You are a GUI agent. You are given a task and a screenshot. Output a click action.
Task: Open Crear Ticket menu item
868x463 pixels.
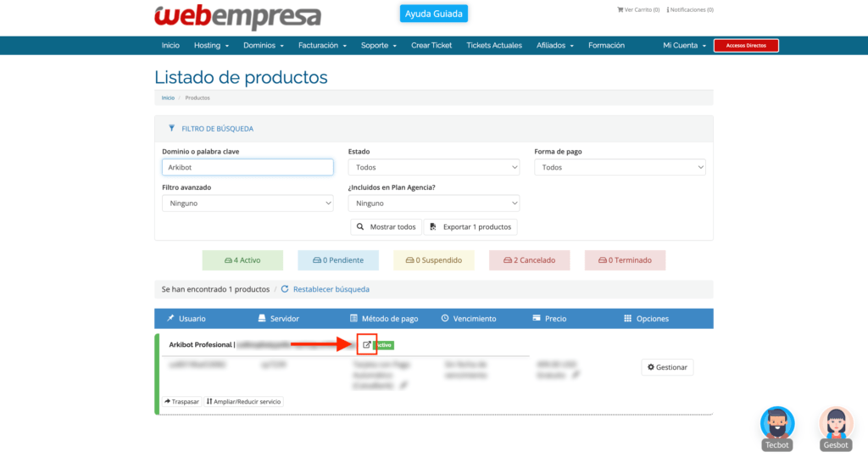coord(431,46)
